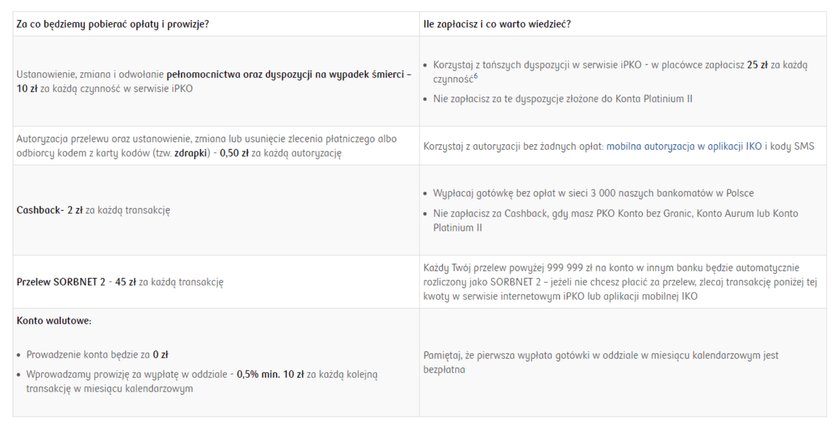Viewport: 840px width, 432px height.
Task: Click the Konto walutowe heading
Action: pyautogui.click(x=54, y=321)
